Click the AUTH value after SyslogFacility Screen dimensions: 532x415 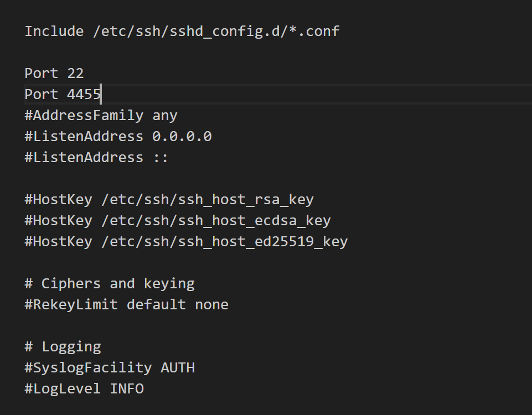click(177, 368)
